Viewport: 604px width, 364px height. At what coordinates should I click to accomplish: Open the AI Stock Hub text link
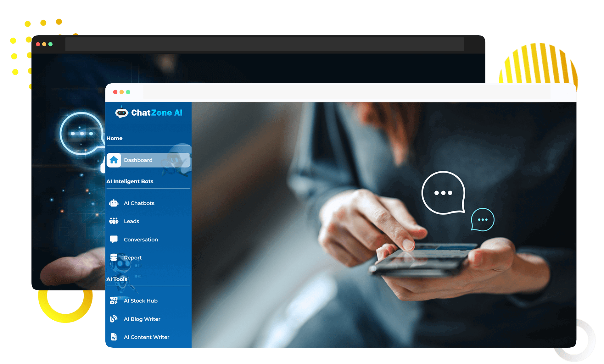(141, 301)
